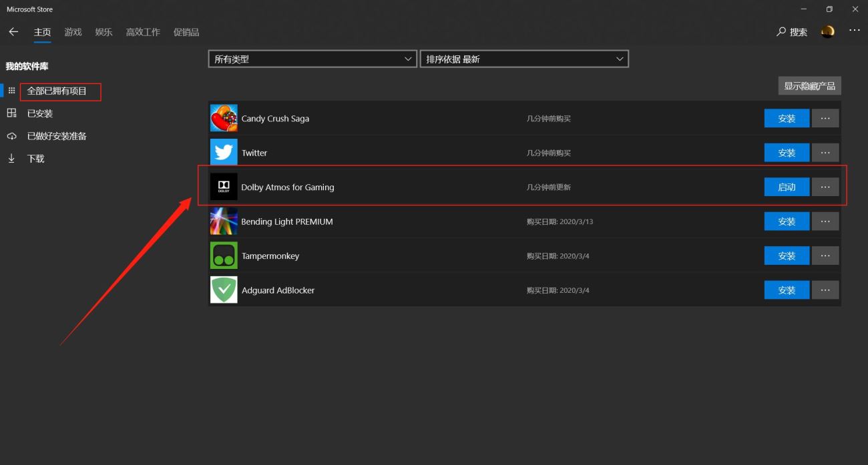The image size is (868, 465).
Task: Click the Adguard AdBlocker app name
Action: [278, 290]
